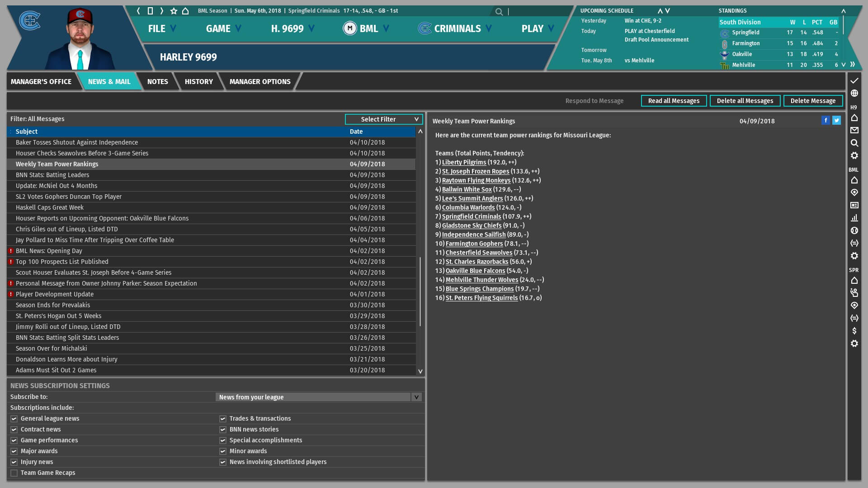868x488 pixels.
Task: Open the BML statistics bar chart icon
Action: point(854,218)
